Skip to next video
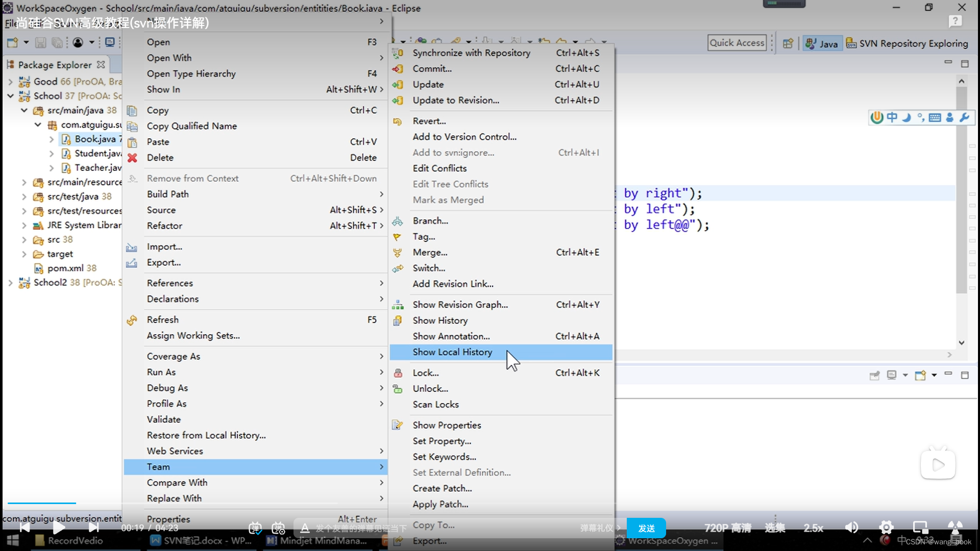Image resolution: width=980 pixels, height=551 pixels. [93, 528]
